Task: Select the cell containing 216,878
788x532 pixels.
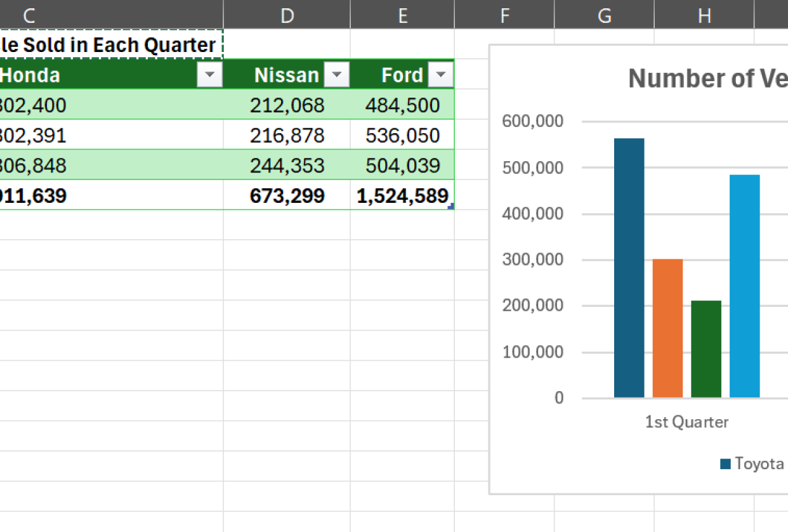Action: click(287, 136)
